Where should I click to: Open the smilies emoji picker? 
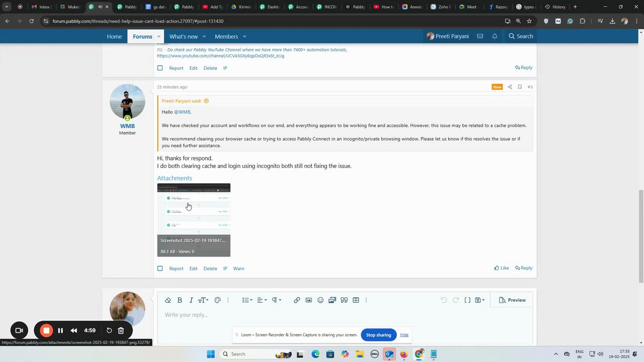[x=320, y=300]
